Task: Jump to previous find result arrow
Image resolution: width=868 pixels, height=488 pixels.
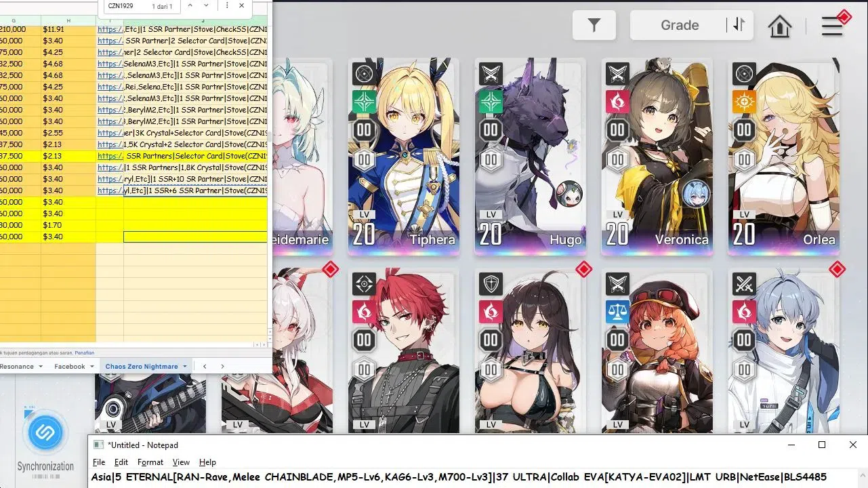Action: coord(190,6)
